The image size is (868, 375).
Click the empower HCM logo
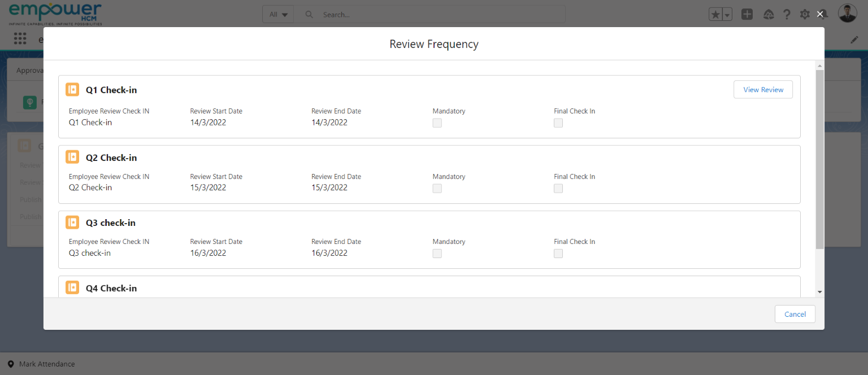click(x=55, y=12)
